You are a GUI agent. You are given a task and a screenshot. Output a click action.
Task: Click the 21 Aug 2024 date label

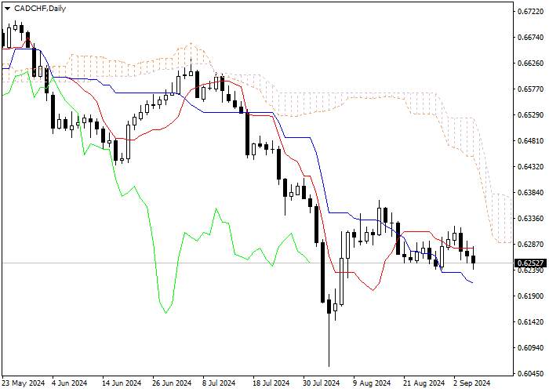424,383
